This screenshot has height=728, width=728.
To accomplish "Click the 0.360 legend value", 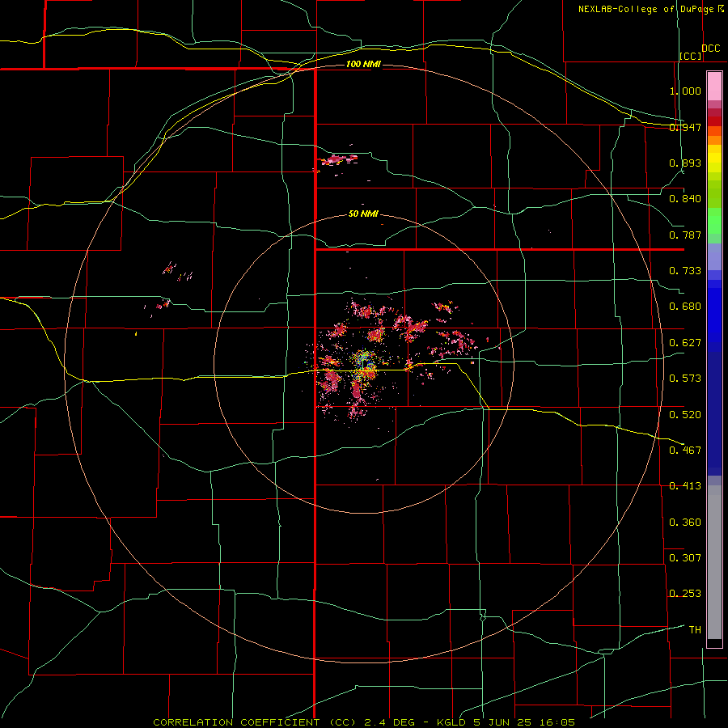I will tap(685, 522).
